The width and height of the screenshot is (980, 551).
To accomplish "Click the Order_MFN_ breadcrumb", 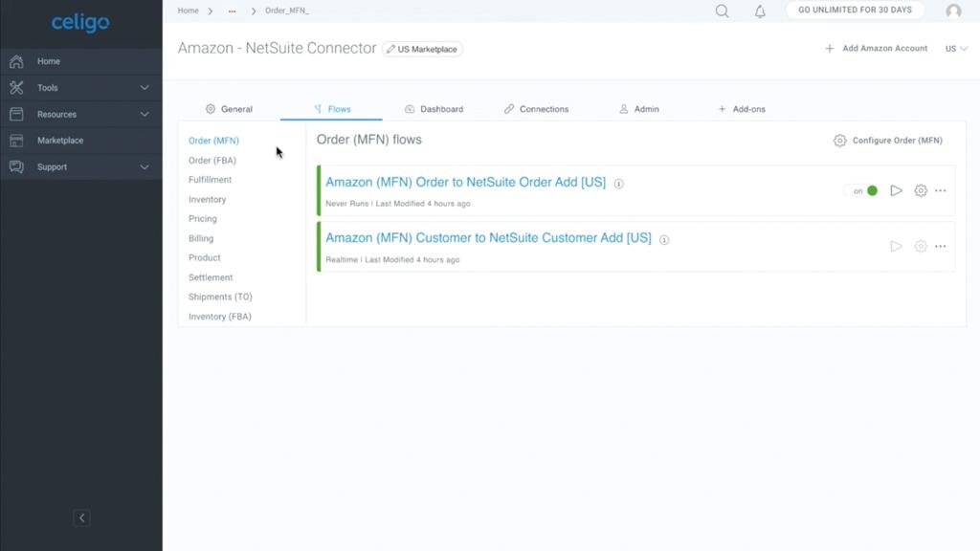I will click(287, 11).
